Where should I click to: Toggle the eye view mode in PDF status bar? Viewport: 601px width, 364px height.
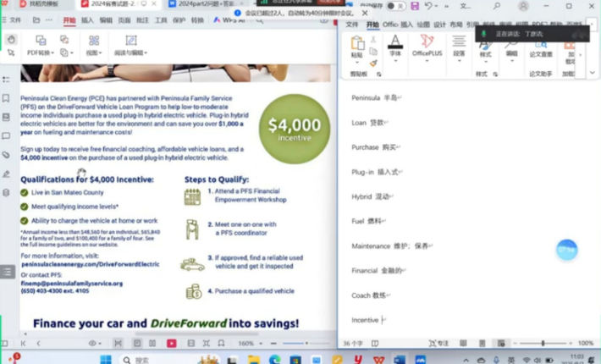pyautogui.click(x=93, y=344)
